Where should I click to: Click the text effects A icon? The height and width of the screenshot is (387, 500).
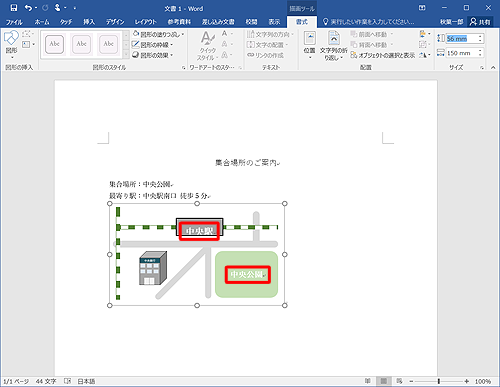point(225,55)
